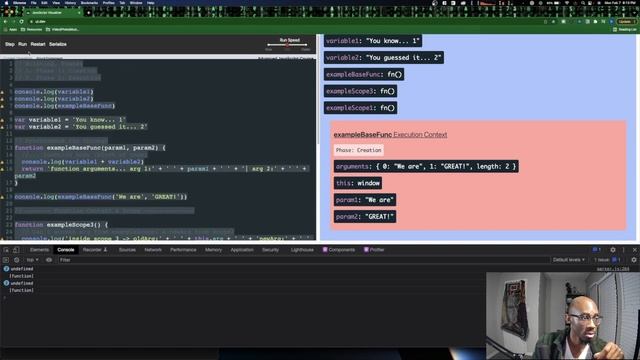The height and width of the screenshot is (360, 640).
Task: Open the History menu
Action: click(x=70, y=2)
